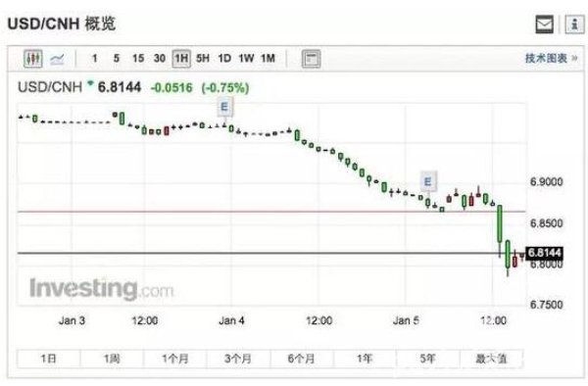Click the 6.9000 axis label
The image size is (588, 386).
[x=547, y=182]
